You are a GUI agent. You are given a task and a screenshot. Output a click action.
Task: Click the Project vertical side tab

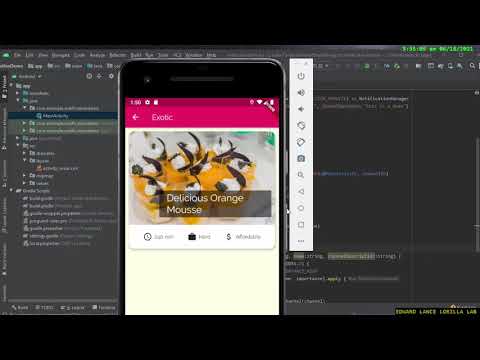pos(4,87)
